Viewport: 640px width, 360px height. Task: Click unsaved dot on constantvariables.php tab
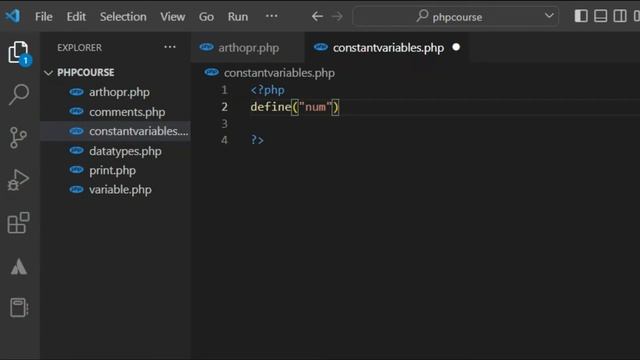click(x=456, y=47)
